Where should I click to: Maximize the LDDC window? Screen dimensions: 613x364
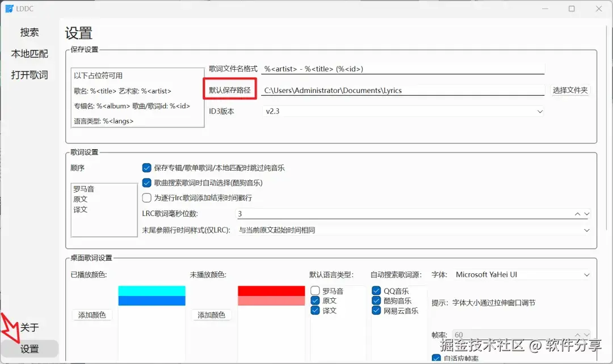pyautogui.click(x=572, y=9)
